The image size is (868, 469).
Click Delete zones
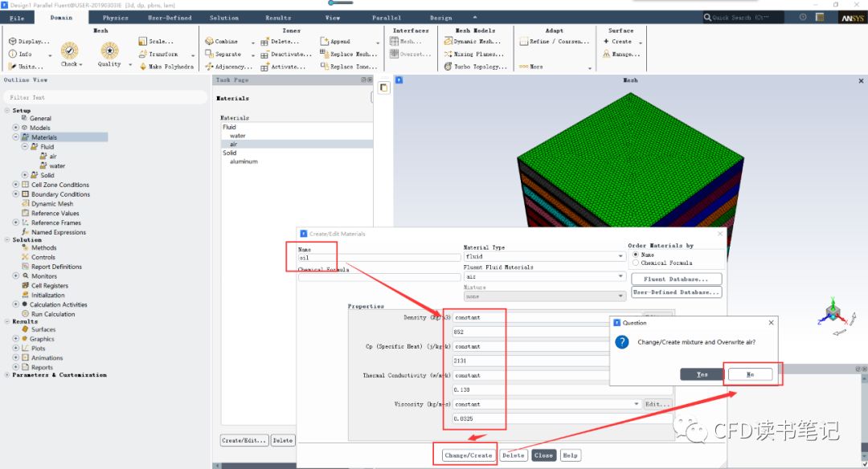[280, 42]
